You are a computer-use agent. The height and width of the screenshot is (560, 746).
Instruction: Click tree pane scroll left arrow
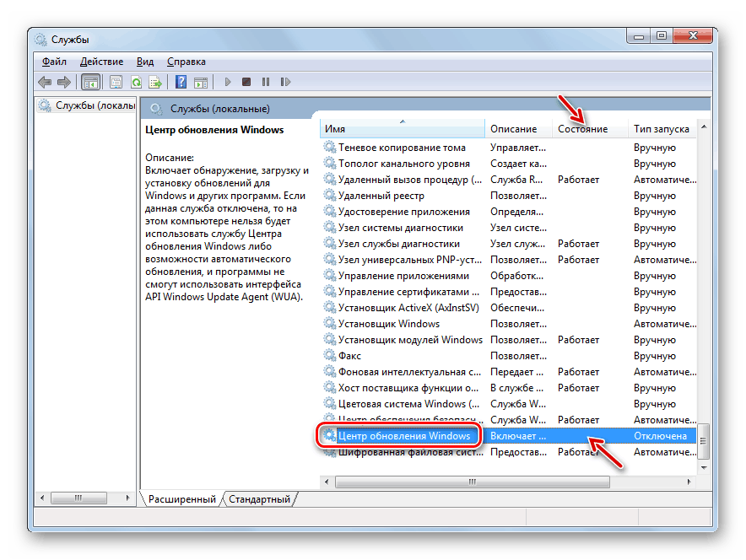click(42, 498)
